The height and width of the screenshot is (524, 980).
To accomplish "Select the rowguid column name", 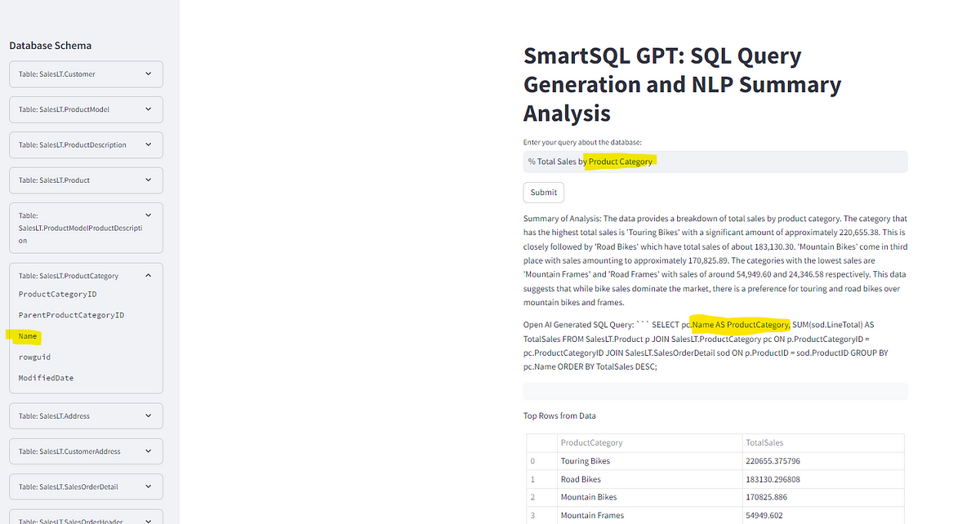I will [x=34, y=357].
